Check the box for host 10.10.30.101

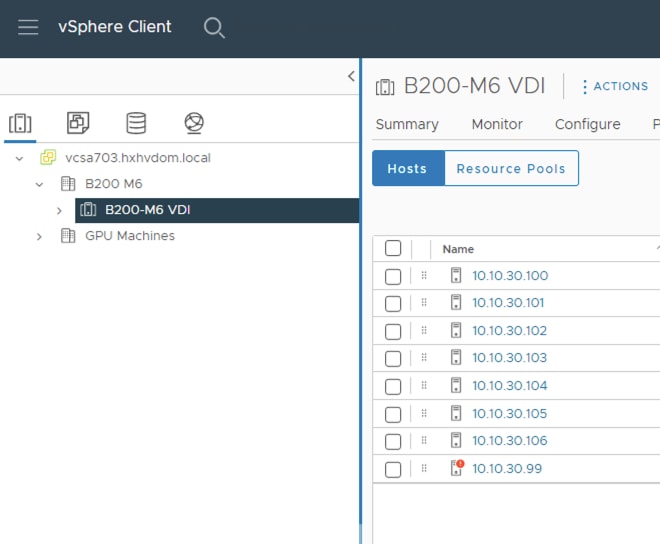[x=393, y=304]
